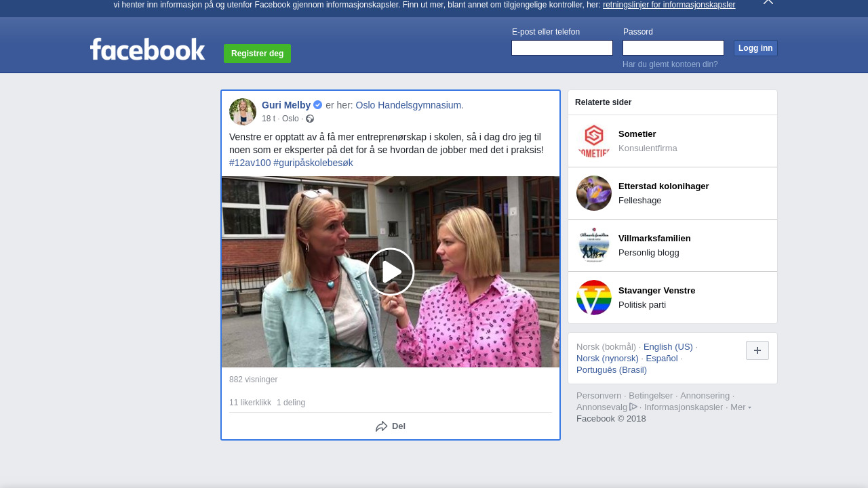Open the Villmarksfamilien page thumbnail
The width and height of the screenshot is (868, 488).
[594, 245]
